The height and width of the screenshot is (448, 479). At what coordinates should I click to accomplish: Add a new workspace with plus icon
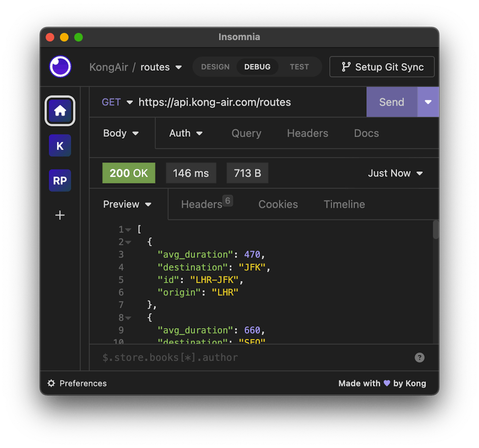click(x=60, y=215)
